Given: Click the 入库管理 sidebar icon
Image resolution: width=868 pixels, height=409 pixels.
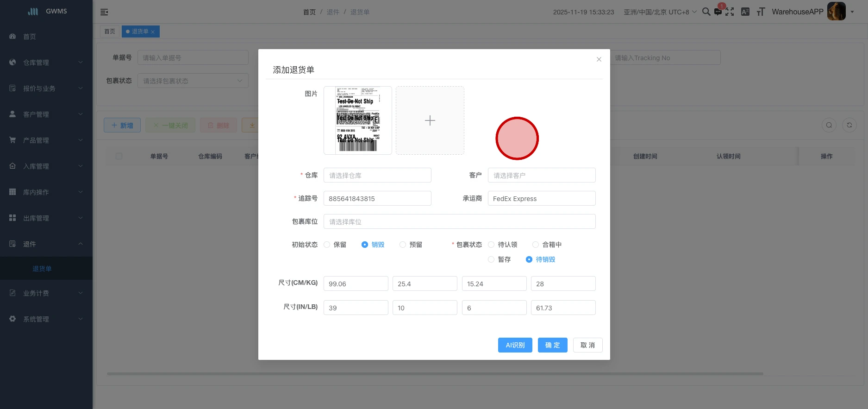Looking at the screenshot, I should tap(12, 166).
